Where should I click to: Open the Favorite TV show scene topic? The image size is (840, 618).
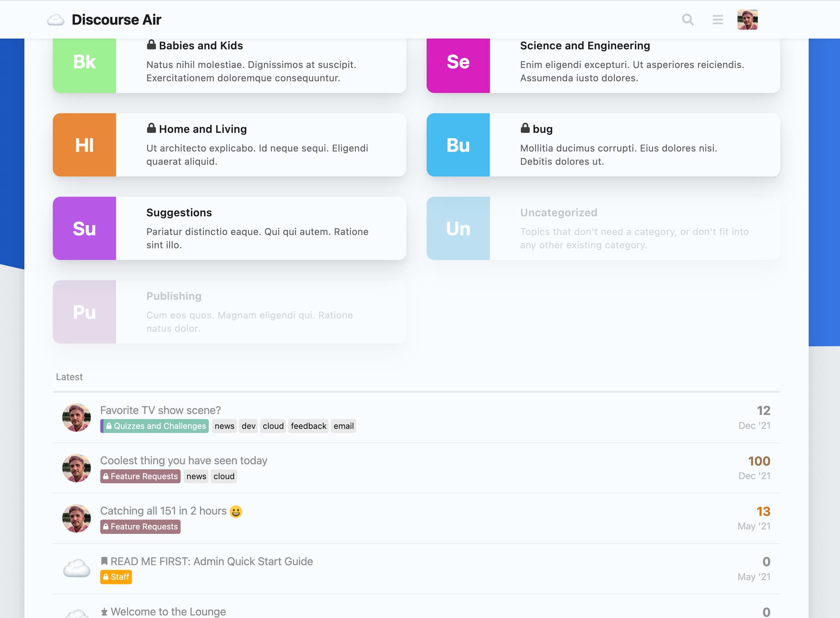pyautogui.click(x=160, y=410)
